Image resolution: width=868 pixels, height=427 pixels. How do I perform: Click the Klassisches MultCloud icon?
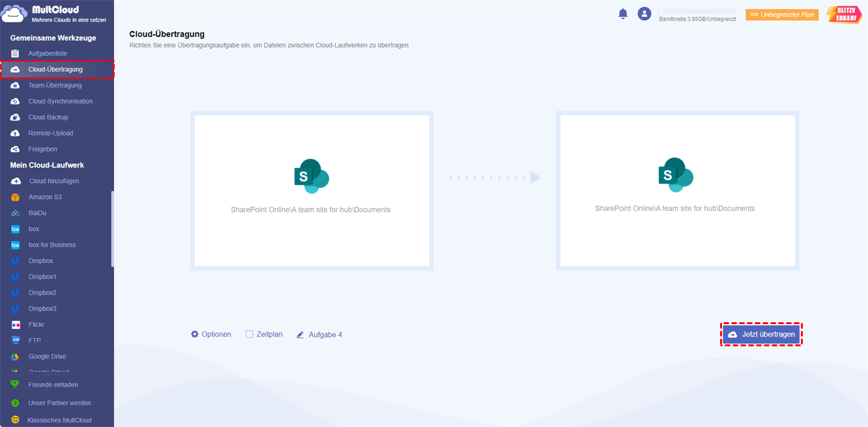click(15, 420)
